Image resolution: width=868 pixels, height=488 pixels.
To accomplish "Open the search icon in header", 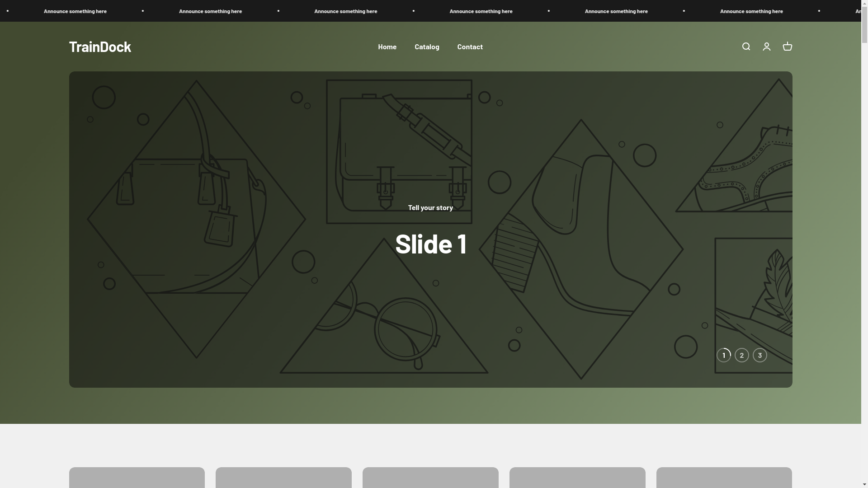I will (x=746, y=47).
